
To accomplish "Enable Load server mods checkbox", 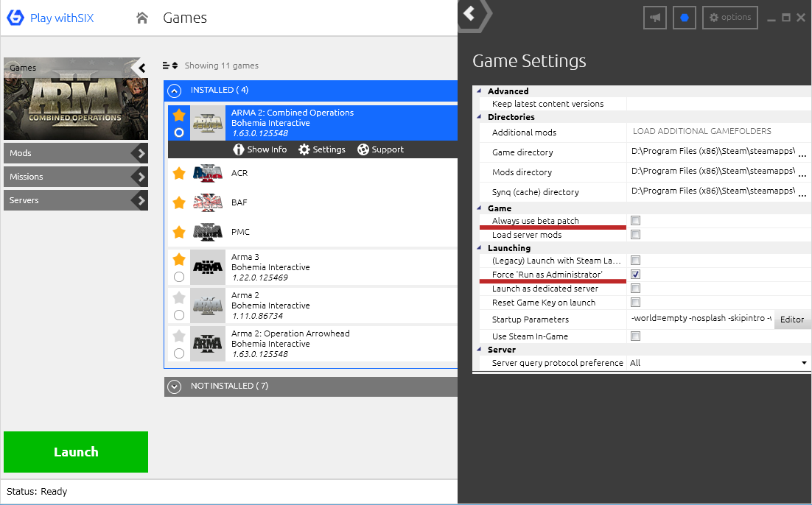I will pos(635,235).
